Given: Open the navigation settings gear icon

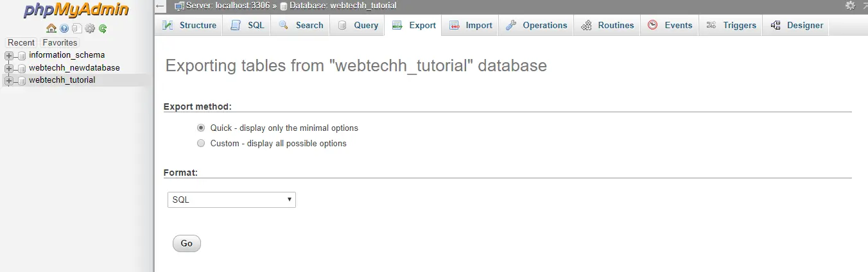Looking at the screenshot, I should [x=90, y=29].
